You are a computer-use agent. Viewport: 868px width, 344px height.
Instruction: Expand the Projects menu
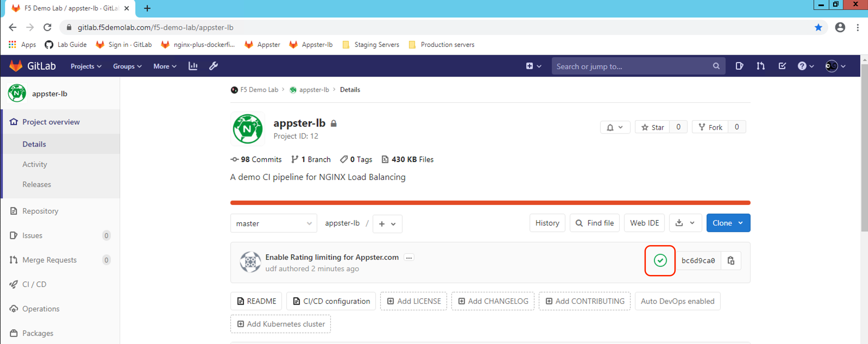point(86,67)
